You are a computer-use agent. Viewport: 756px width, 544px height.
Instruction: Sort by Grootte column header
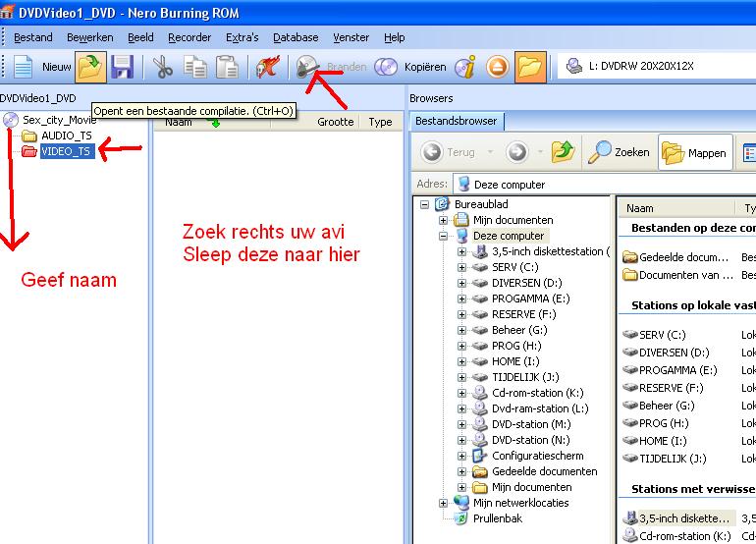336,122
